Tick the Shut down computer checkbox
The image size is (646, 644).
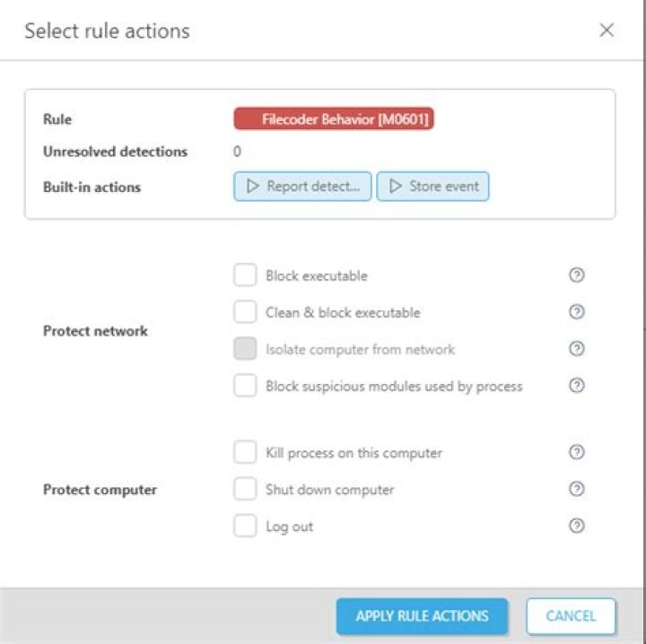point(245,489)
